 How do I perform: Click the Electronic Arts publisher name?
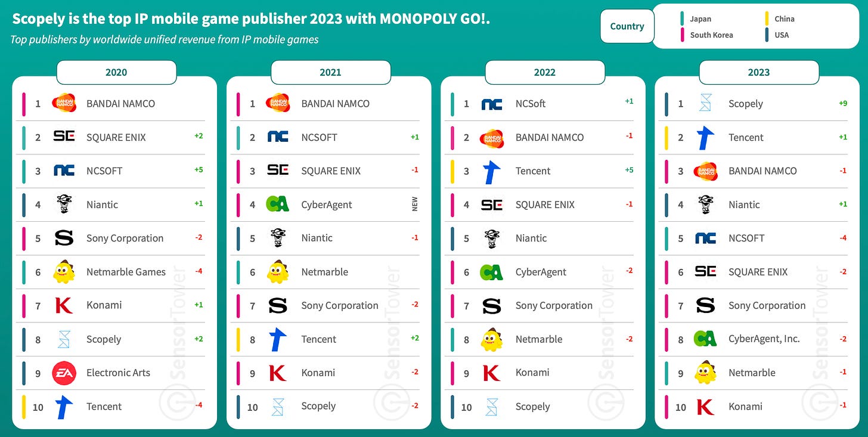tap(118, 373)
